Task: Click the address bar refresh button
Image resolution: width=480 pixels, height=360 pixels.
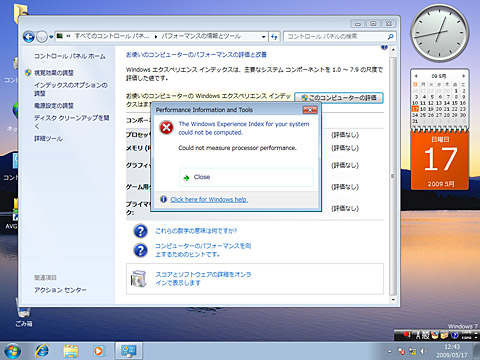Action: click(x=274, y=37)
